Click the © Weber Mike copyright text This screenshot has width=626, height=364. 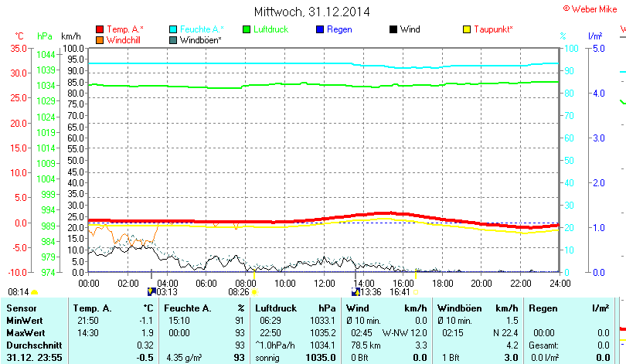coord(590,9)
